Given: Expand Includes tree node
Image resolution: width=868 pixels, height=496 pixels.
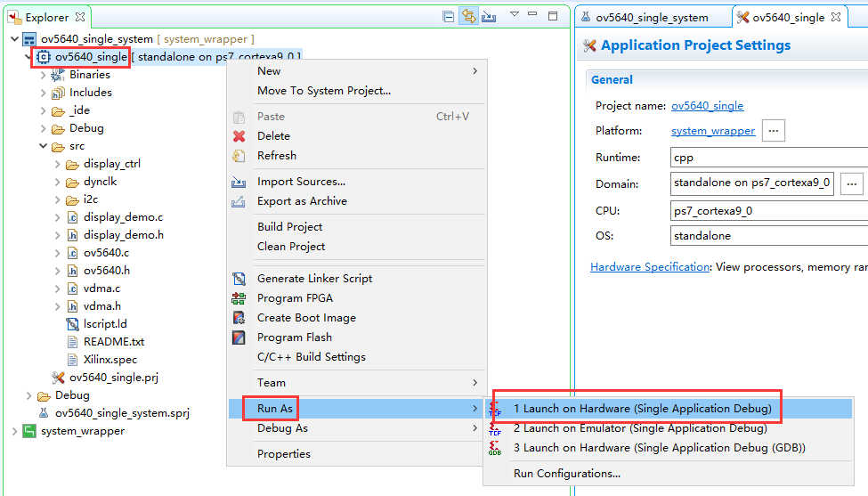Looking at the screenshot, I should click(44, 93).
